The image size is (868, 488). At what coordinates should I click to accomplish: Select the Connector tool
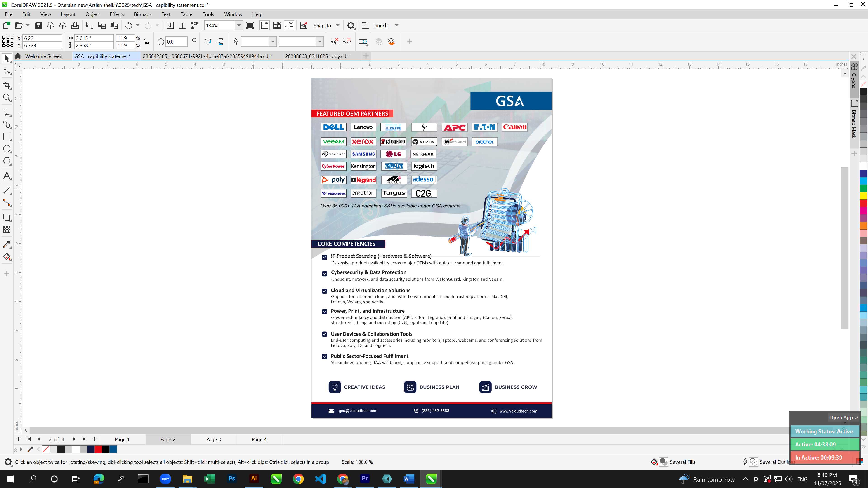pyautogui.click(x=7, y=203)
